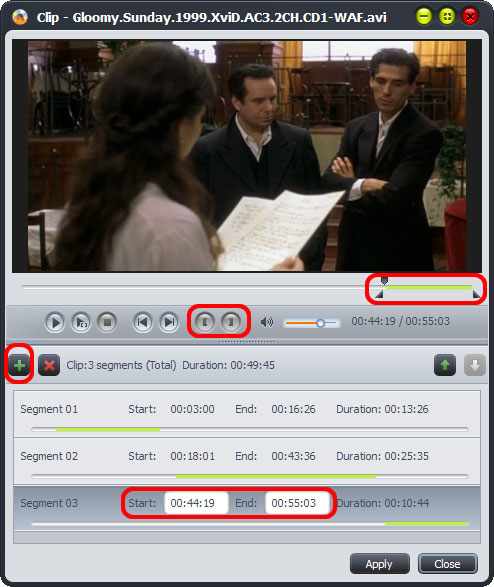Click Segment 01 start time 00:03:00

pyautogui.click(x=192, y=409)
